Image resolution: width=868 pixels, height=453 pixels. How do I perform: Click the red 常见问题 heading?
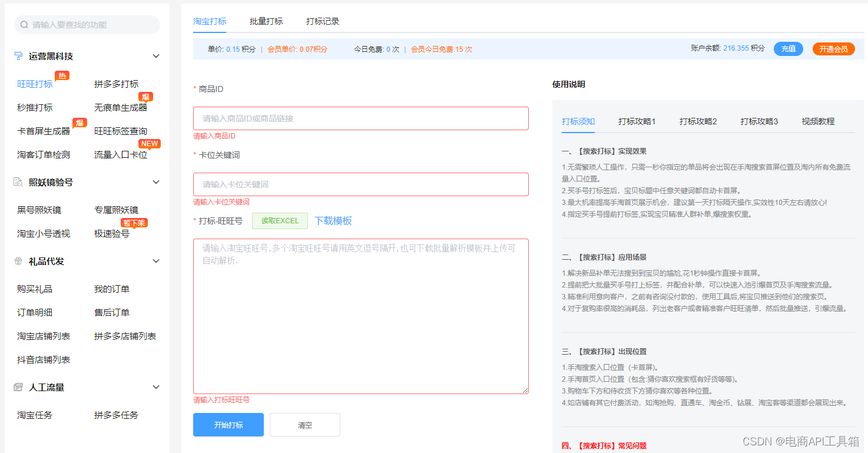click(x=604, y=446)
